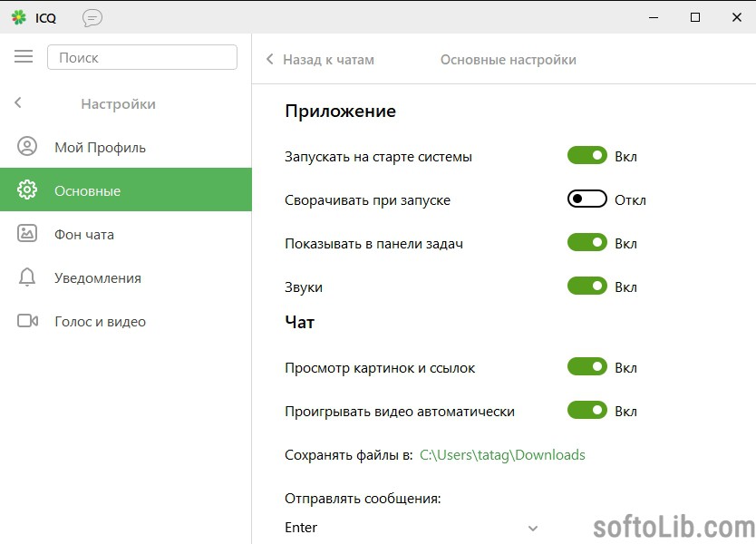Click the chevron before Назад к чатам
756x544 pixels.
[x=270, y=59]
